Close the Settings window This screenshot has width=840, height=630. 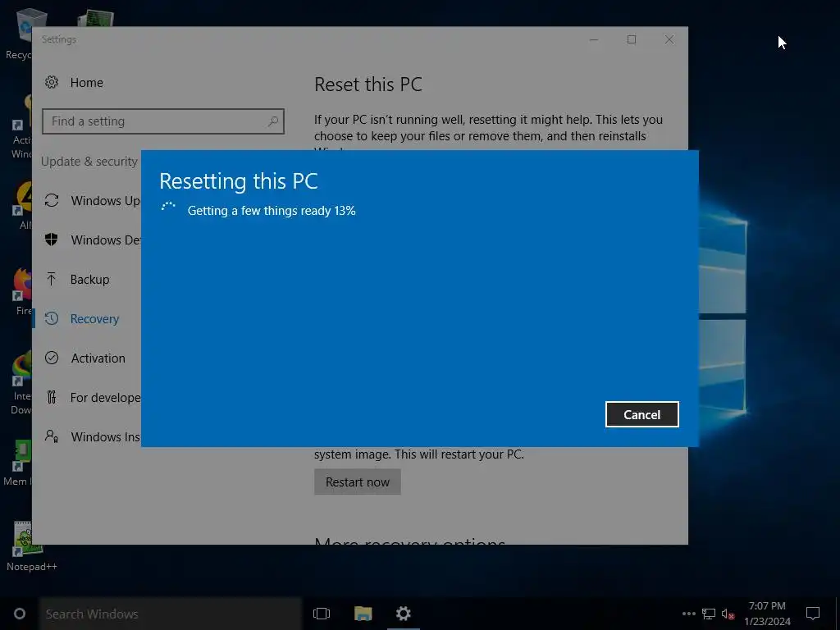point(669,39)
